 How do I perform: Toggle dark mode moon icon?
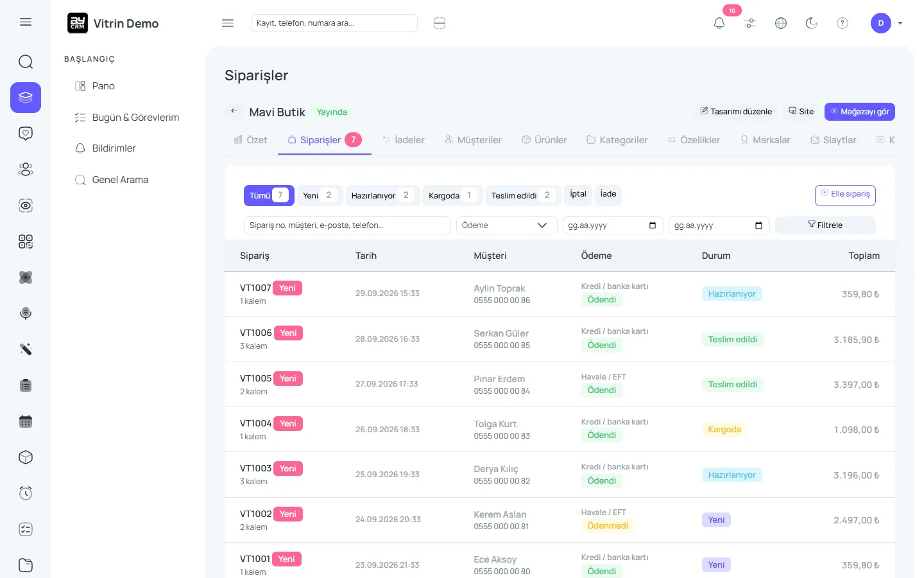pos(812,23)
